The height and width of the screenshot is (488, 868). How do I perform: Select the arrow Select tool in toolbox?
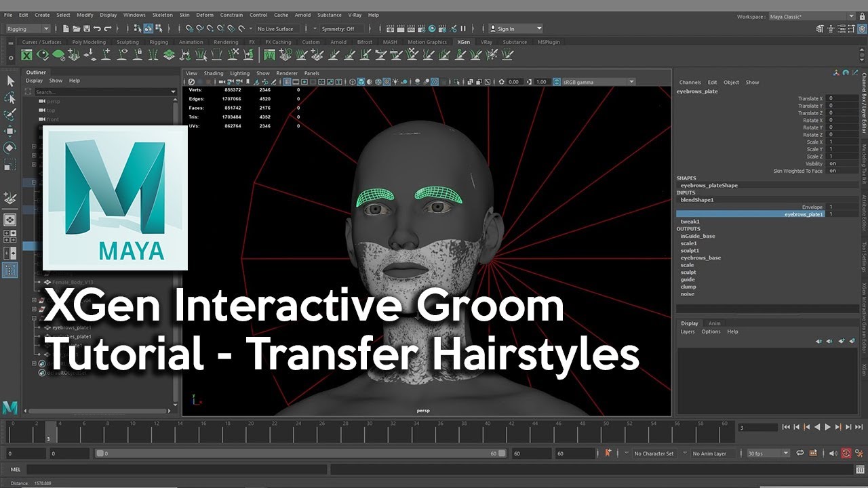click(x=10, y=81)
